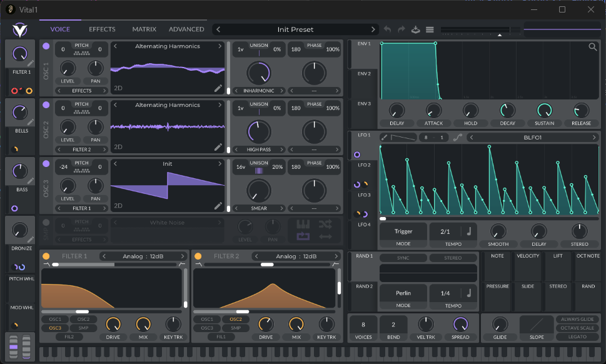Click the OSC 3 pitch transpose value -24
606x364 pixels.
(x=63, y=167)
